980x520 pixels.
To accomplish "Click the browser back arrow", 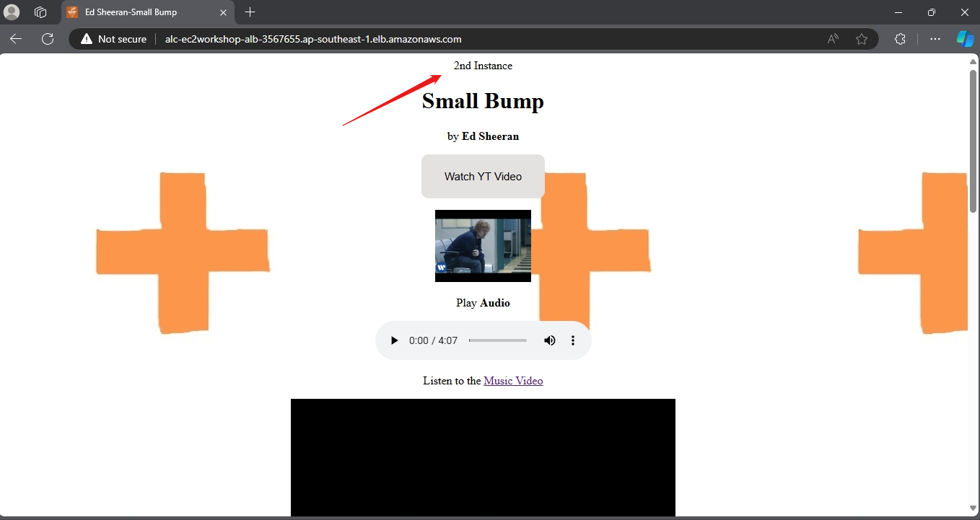I will click(x=16, y=39).
